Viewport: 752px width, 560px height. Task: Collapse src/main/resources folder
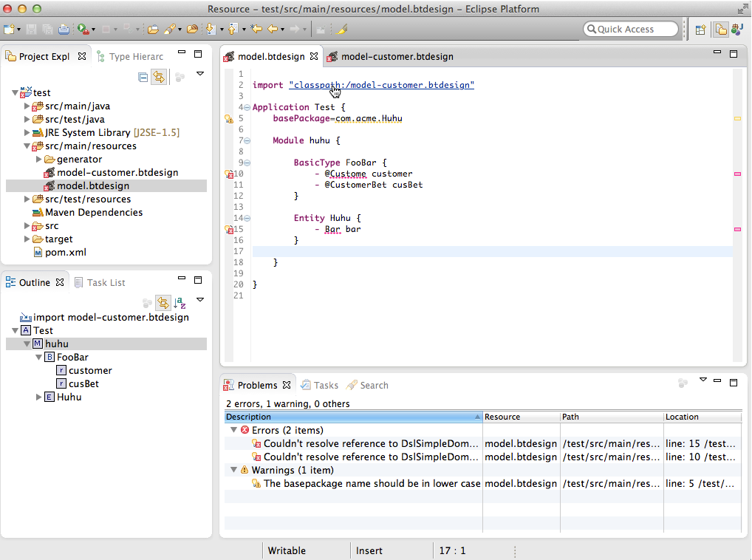(27, 146)
